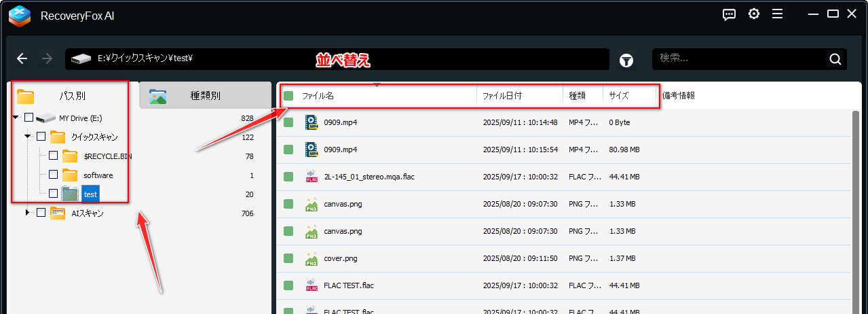
Task: Toggle the select-all checkbox in file header
Action: point(288,96)
